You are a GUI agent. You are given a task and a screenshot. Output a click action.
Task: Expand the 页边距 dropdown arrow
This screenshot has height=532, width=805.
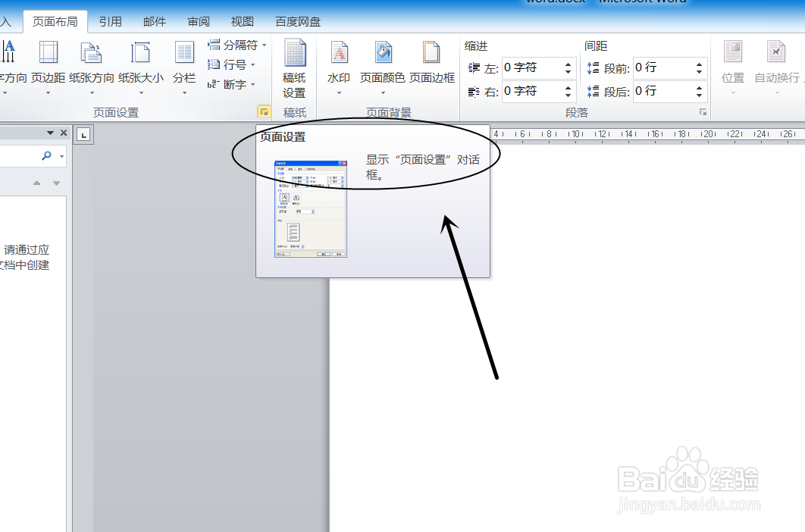[x=49, y=93]
